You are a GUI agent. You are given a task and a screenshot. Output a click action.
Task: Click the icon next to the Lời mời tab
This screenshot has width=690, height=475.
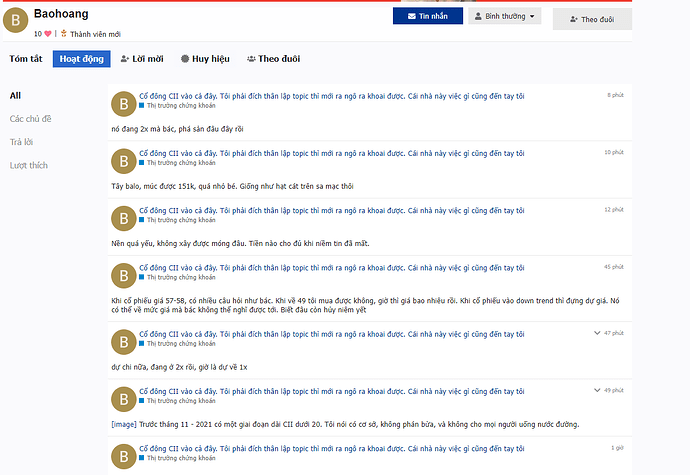tap(125, 59)
